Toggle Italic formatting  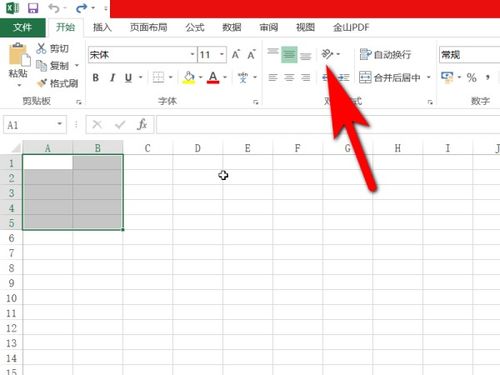112,78
